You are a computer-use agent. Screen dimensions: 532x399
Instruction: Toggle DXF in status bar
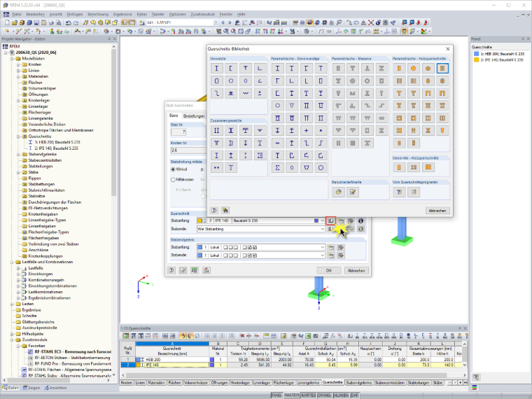pyautogui.click(x=355, y=395)
